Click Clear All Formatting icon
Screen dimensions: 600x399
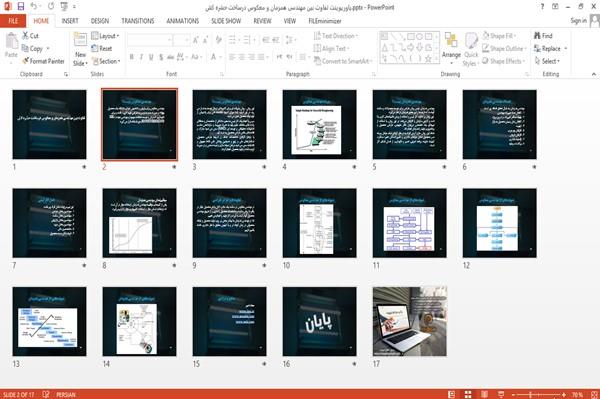218,40
